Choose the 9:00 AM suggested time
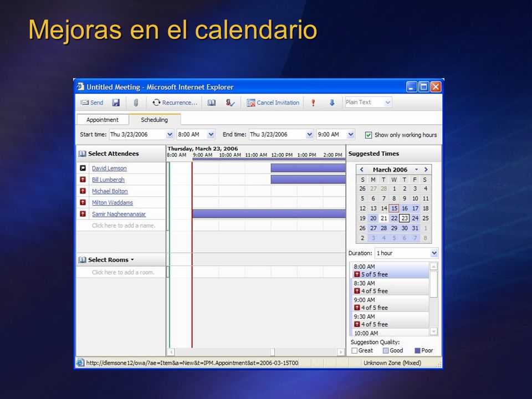532x399 pixels. tap(390, 304)
